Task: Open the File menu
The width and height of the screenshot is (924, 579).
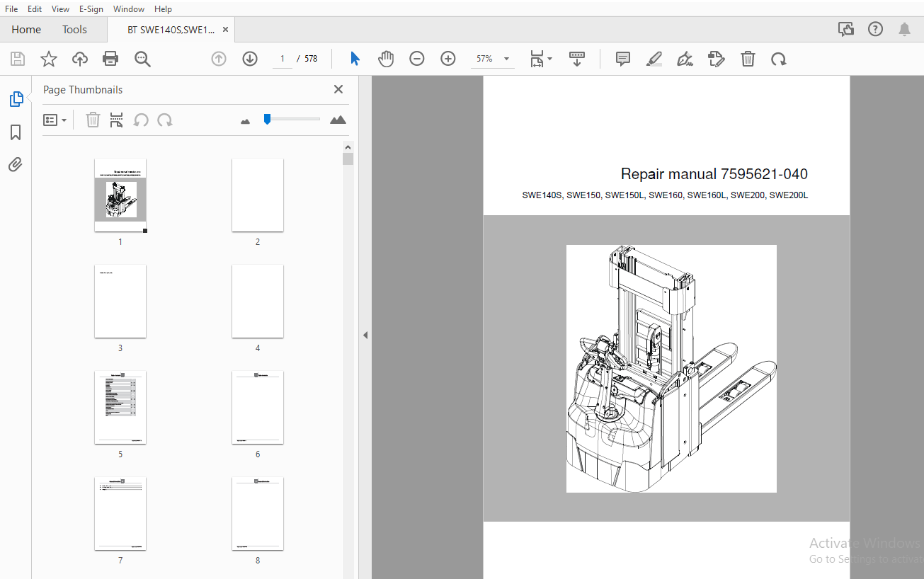Action: (x=11, y=8)
